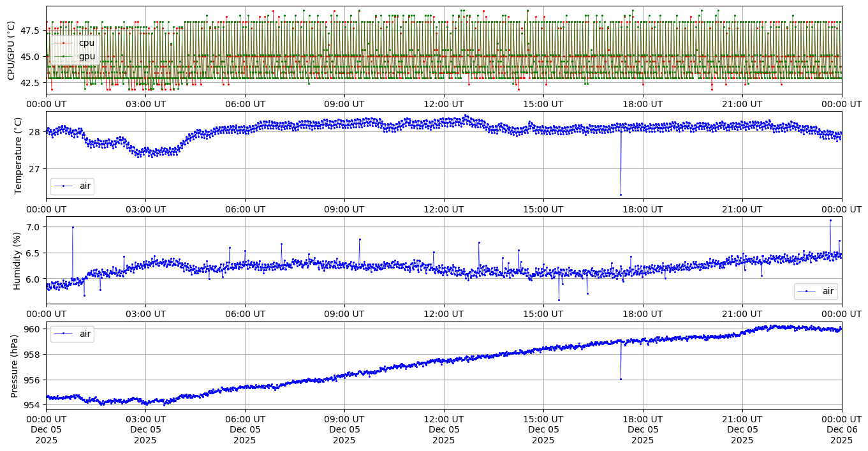
Task: Click the Temperature (°C) axis label
Action: 18,155
